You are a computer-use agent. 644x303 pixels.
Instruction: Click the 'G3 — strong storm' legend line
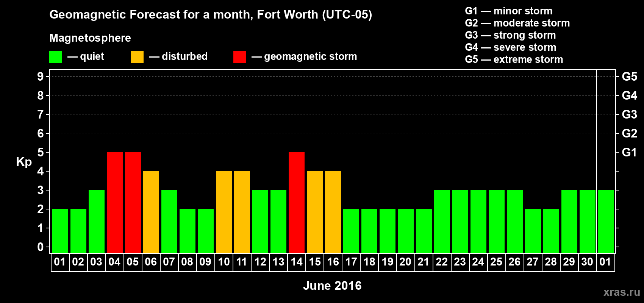point(510,35)
